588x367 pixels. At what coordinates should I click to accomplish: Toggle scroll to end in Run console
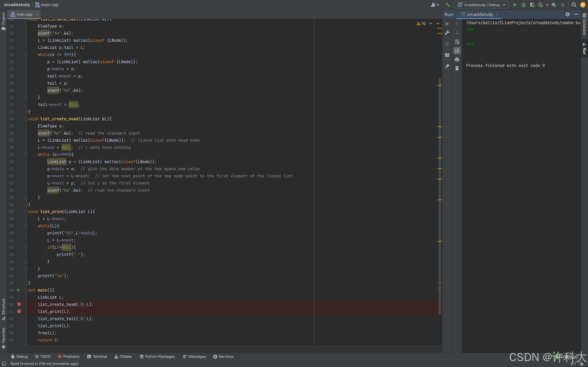[457, 50]
